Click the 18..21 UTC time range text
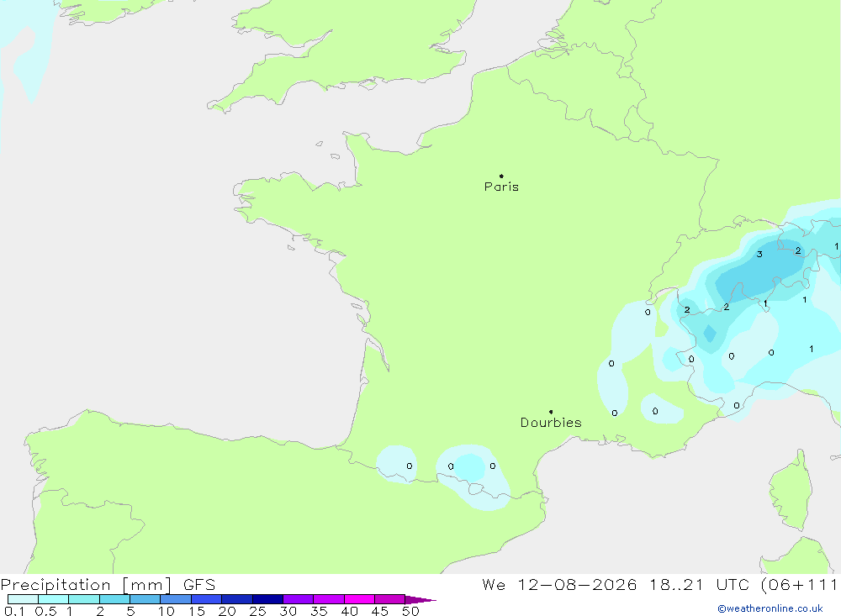The height and width of the screenshot is (616, 841). click(676, 584)
